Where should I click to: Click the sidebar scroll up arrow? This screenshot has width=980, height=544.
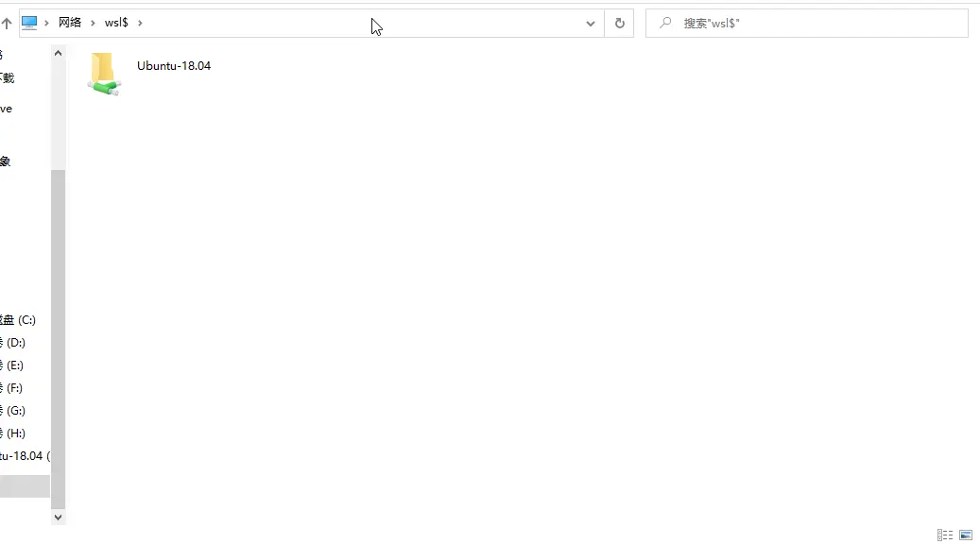tap(59, 53)
